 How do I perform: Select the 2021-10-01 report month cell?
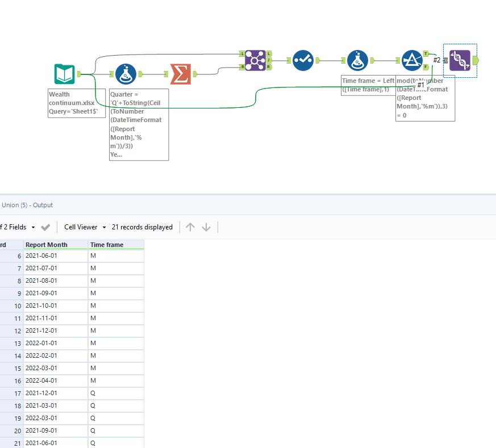click(x=56, y=305)
